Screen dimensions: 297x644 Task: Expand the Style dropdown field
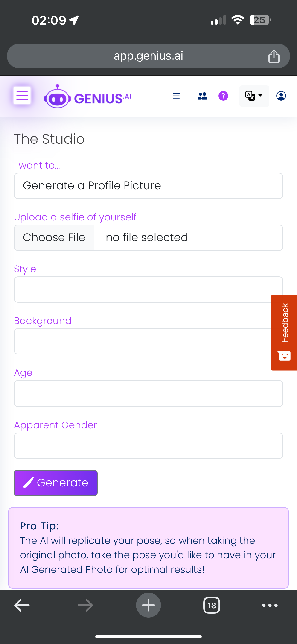[x=143, y=290]
